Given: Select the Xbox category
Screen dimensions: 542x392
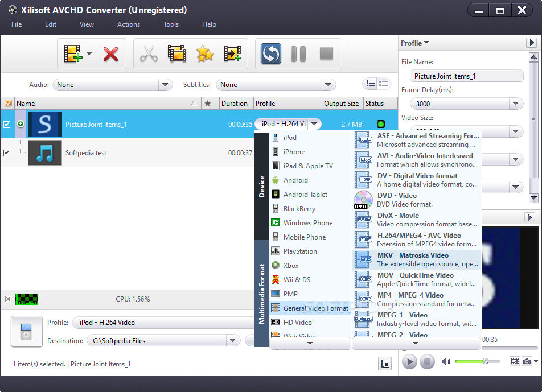Looking at the screenshot, I should click(310, 265).
